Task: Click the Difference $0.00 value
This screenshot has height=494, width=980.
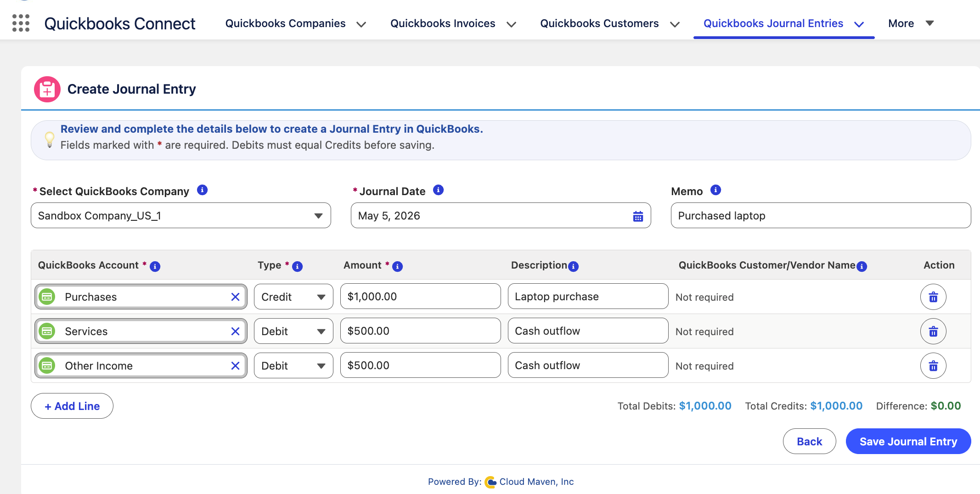Action: 946,406
